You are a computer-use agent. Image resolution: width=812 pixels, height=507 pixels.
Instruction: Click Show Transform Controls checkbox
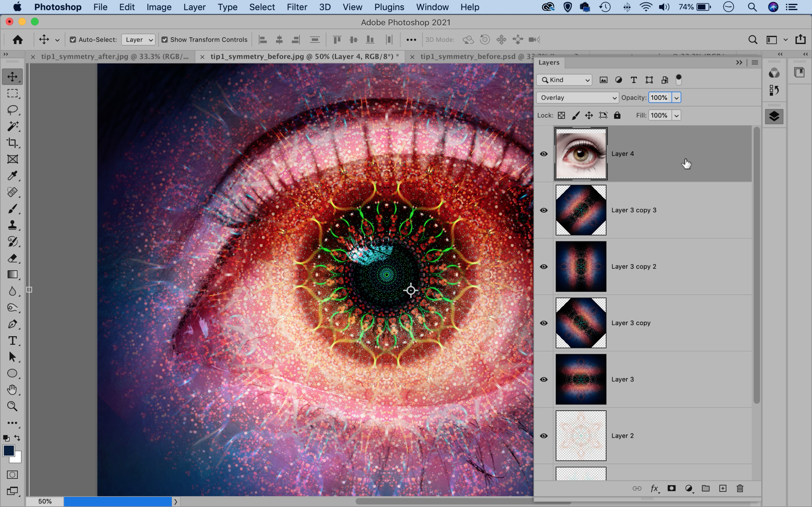(x=166, y=39)
